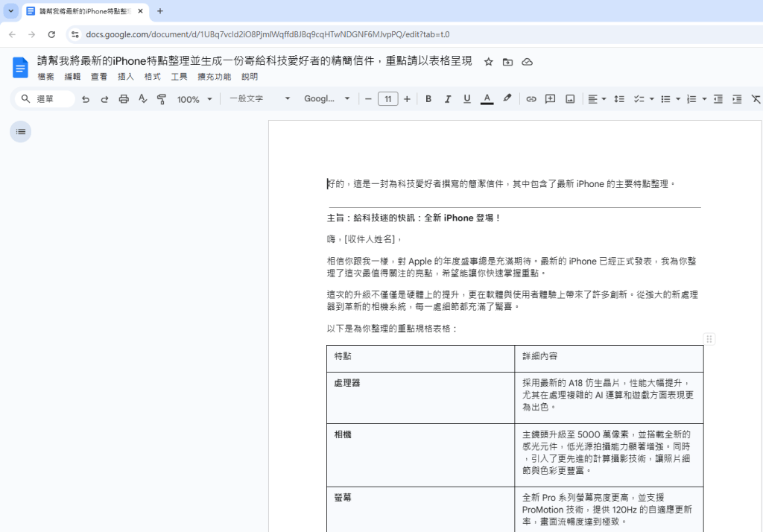763x532 pixels.
Task: Decrease font size with minus button
Action: click(x=368, y=99)
